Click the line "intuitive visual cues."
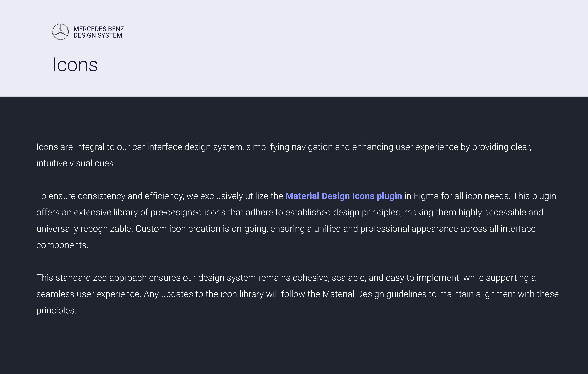 (76, 163)
